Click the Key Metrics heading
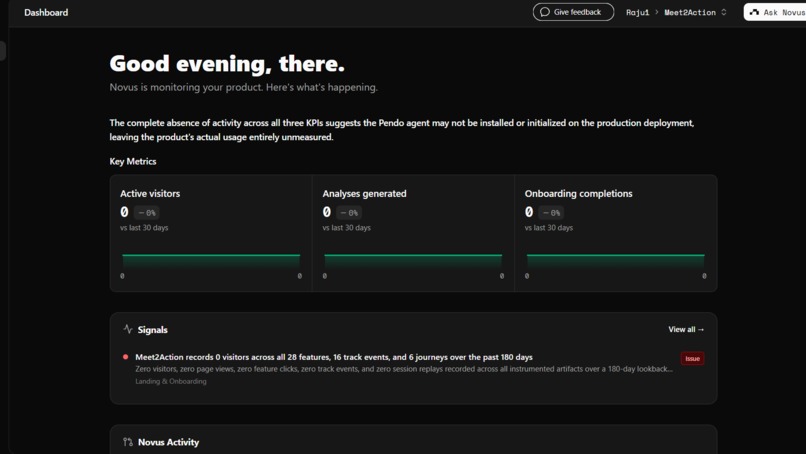 (133, 161)
